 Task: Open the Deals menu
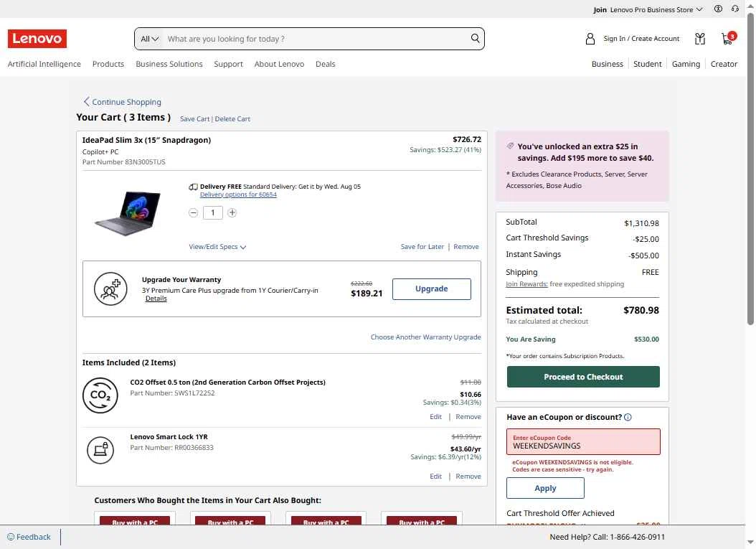coord(326,64)
